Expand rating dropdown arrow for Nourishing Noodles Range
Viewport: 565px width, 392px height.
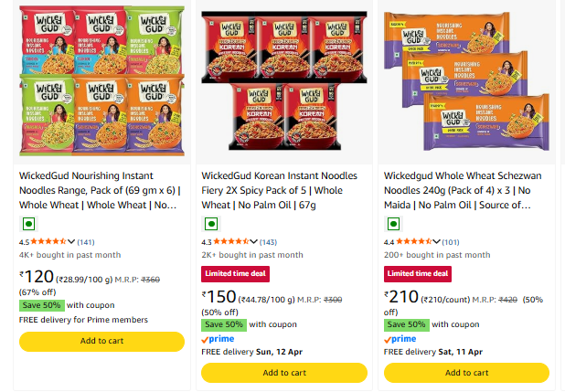pos(72,241)
